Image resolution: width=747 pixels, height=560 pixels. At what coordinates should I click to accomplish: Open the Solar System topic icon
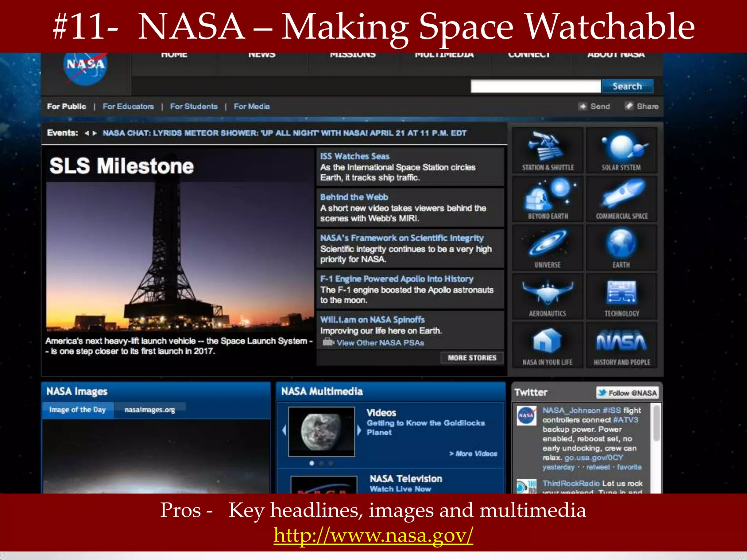[622, 150]
